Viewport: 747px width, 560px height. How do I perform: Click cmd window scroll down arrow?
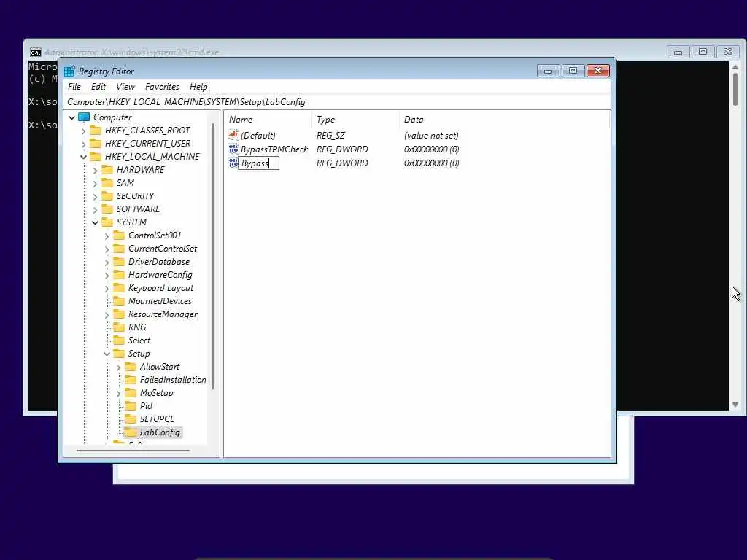pyautogui.click(x=735, y=405)
